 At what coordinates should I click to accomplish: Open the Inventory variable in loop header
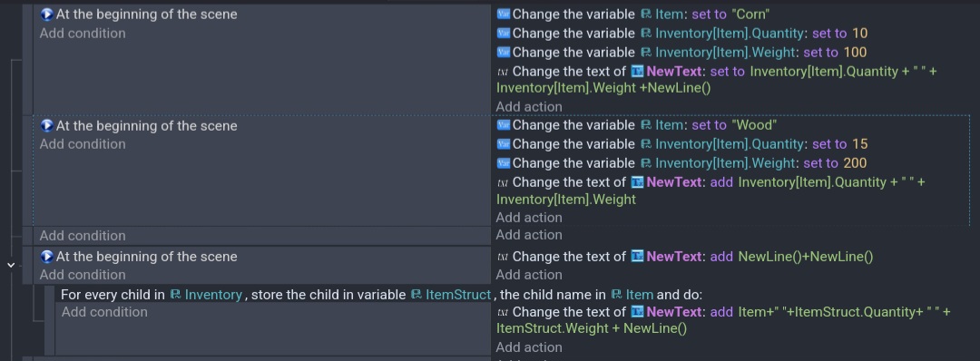tap(213, 295)
